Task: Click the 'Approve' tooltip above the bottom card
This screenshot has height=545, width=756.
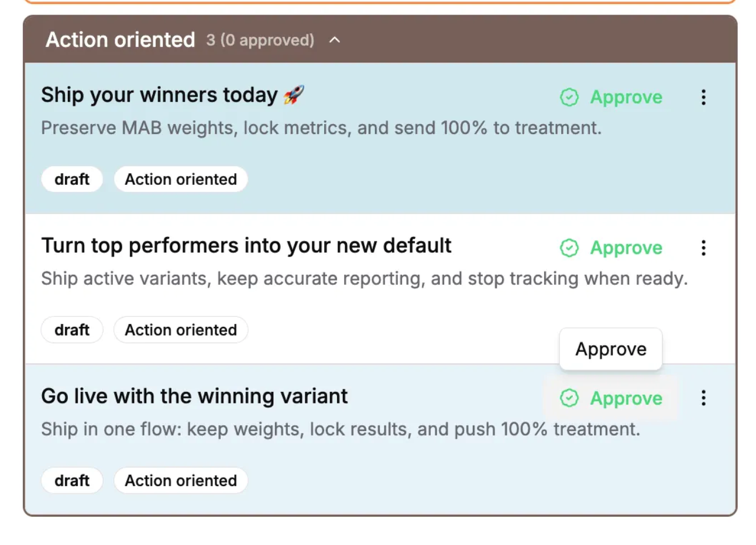Action: click(x=610, y=349)
